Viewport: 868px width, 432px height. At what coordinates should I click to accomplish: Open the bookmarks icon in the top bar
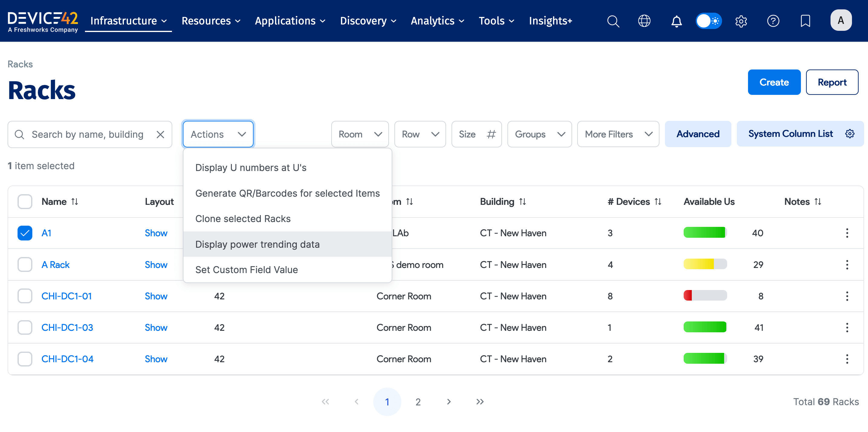tap(805, 21)
